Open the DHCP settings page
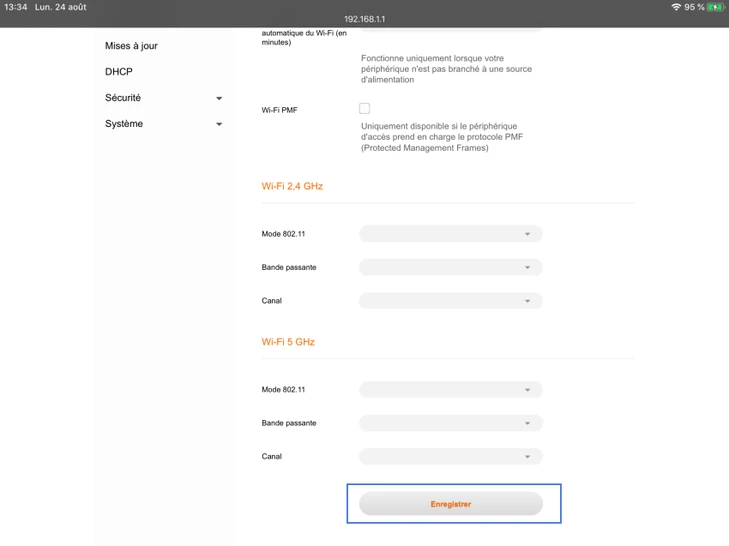Screen dimensions: 729x546 coord(119,72)
